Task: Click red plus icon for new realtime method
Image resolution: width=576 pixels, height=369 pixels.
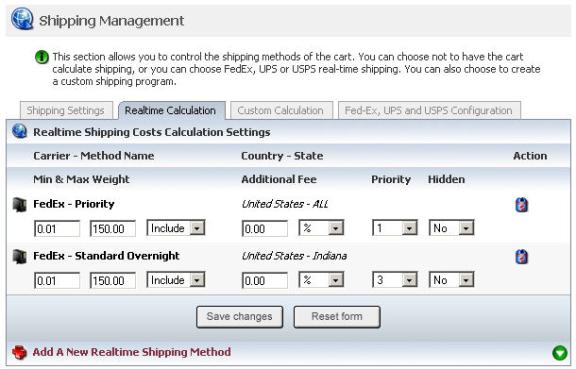Action: pyautogui.click(x=19, y=352)
